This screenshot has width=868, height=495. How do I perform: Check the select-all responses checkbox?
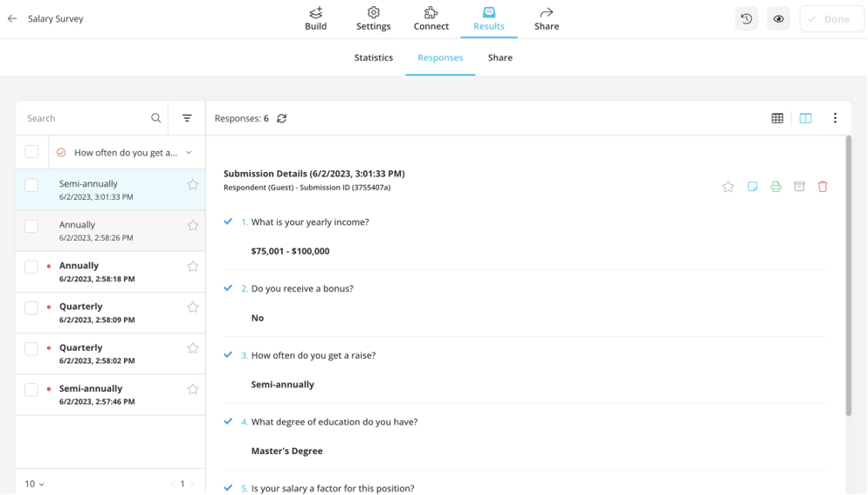coord(32,152)
